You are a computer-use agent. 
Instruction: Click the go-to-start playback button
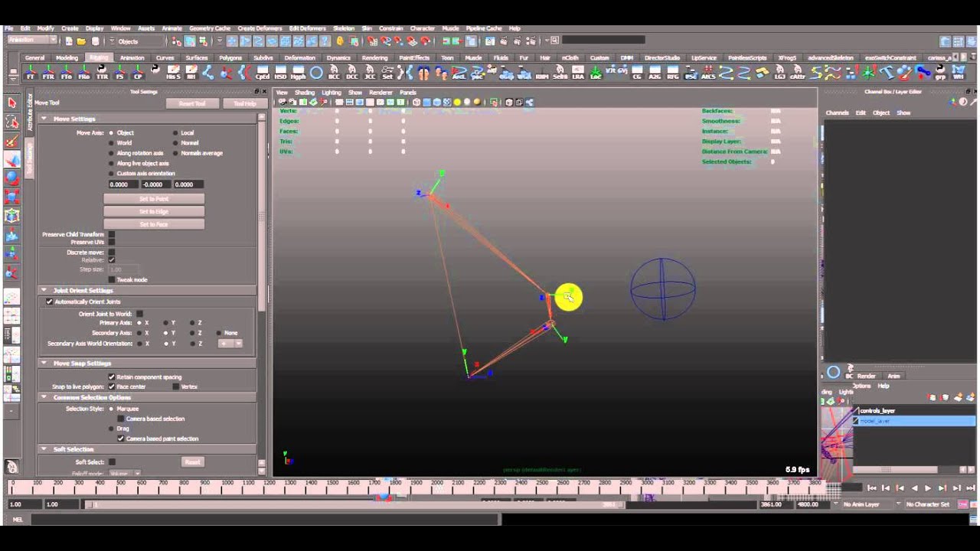(x=871, y=487)
